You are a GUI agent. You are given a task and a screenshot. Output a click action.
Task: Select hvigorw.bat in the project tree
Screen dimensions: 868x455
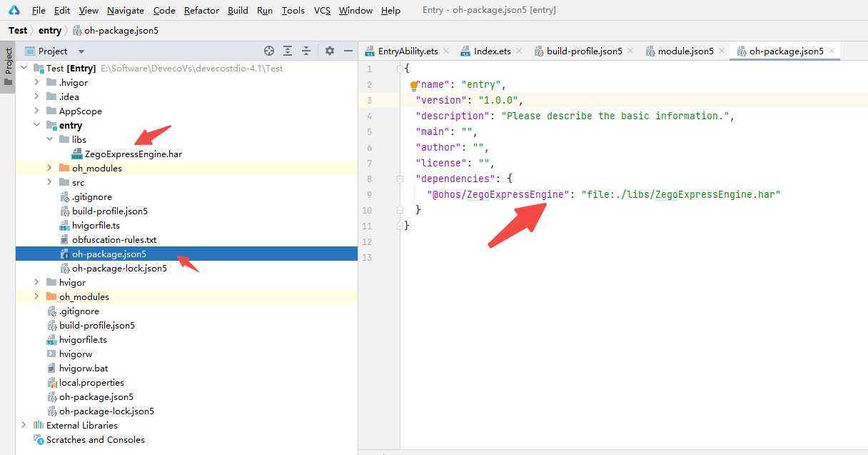83,369
